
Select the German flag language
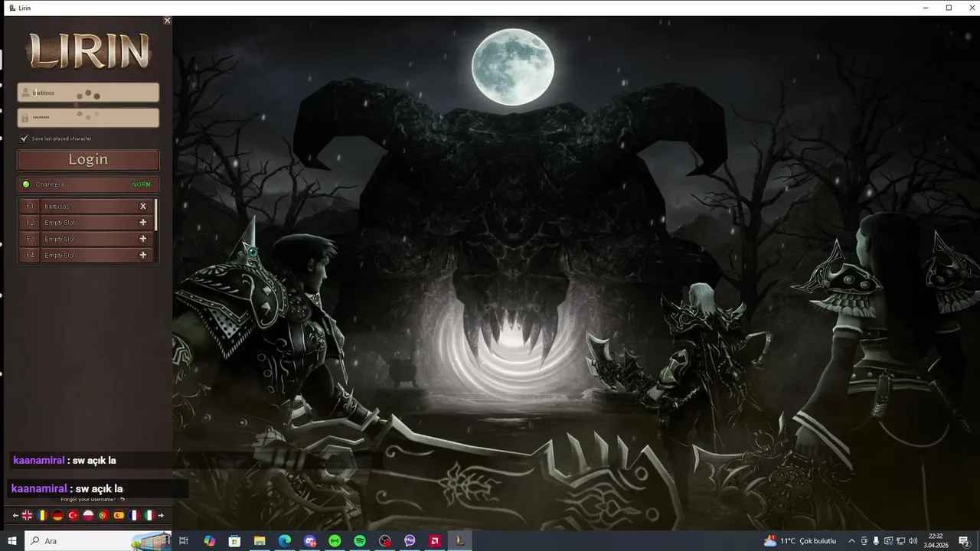pos(57,516)
